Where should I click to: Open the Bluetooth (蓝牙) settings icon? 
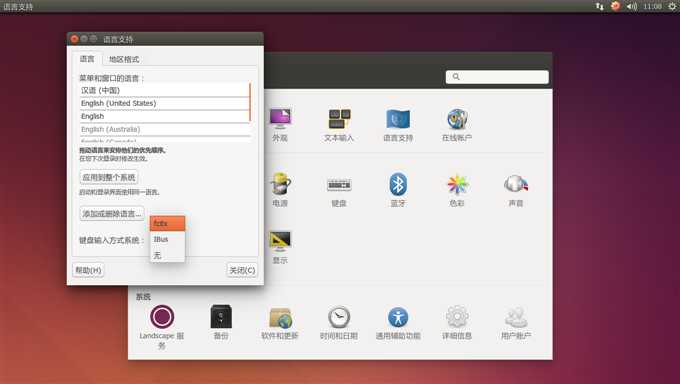tap(398, 184)
